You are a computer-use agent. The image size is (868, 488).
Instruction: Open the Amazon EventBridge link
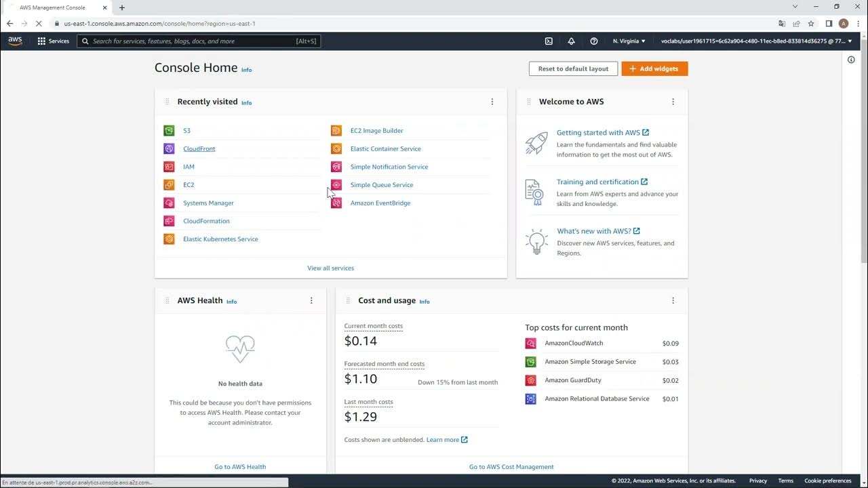pyautogui.click(x=380, y=203)
